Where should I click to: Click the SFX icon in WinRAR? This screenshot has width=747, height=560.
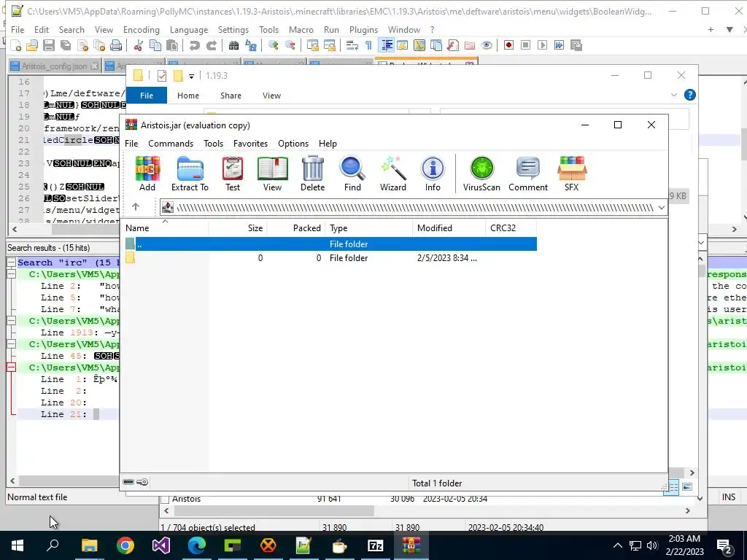pos(572,174)
